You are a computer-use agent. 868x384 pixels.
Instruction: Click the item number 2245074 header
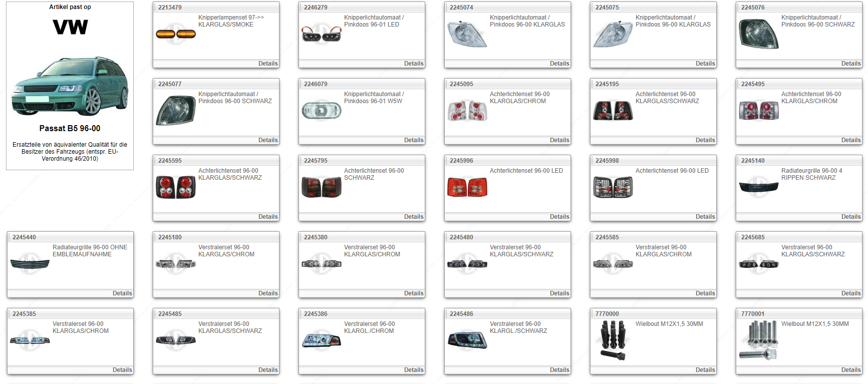[x=461, y=8]
